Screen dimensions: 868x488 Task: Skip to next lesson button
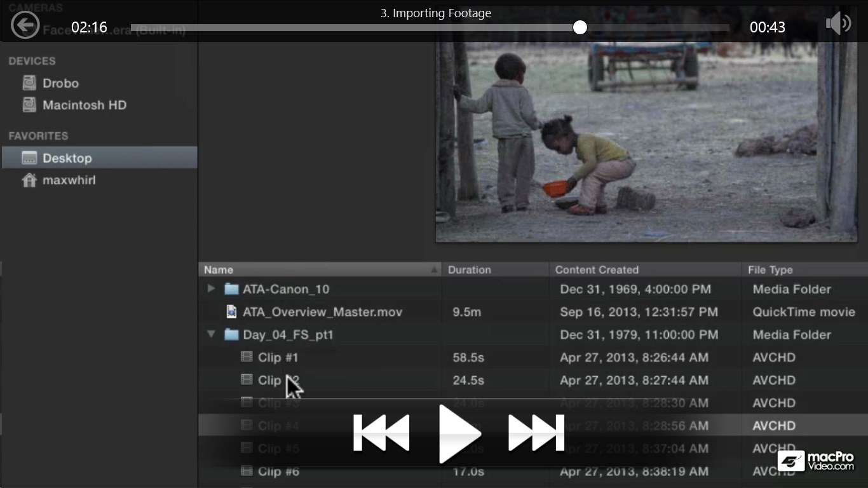[536, 433]
